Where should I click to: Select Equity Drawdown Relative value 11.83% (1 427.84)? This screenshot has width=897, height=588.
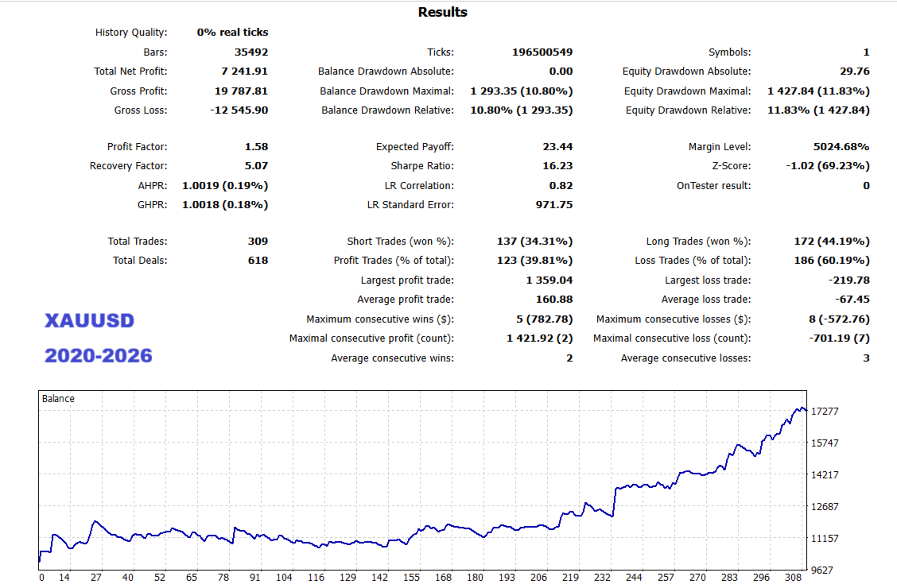tap(818, 110)
